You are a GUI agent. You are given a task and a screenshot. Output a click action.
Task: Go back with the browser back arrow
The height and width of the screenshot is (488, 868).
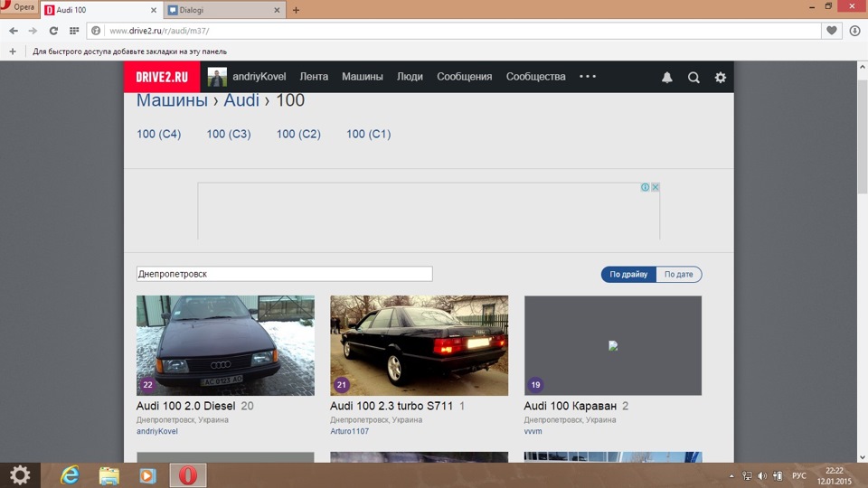(x=14, y=31)
